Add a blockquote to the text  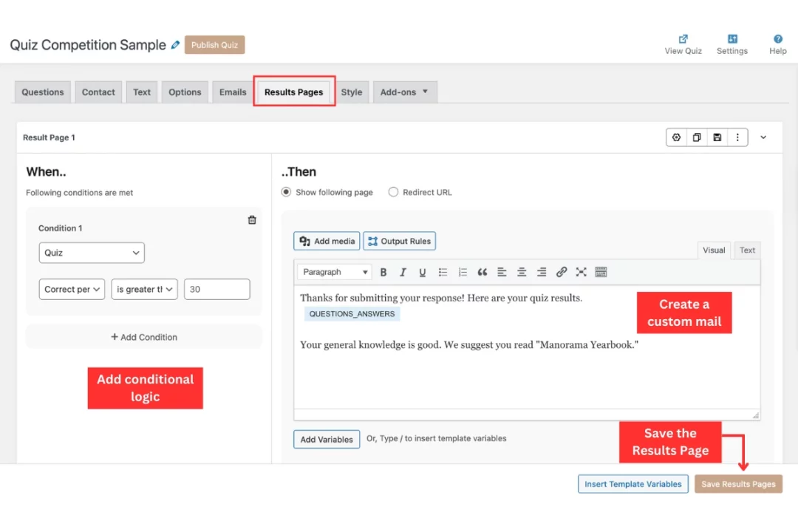[482, 272]
